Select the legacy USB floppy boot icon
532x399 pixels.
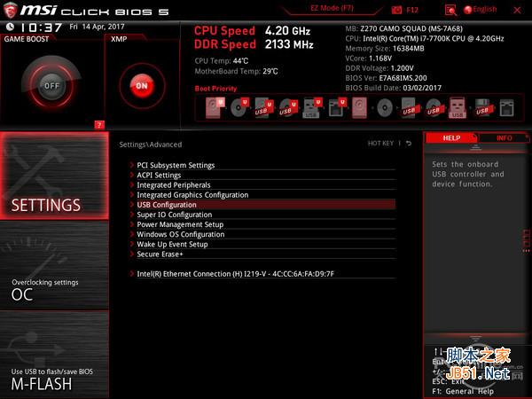(x=482, y=108)
